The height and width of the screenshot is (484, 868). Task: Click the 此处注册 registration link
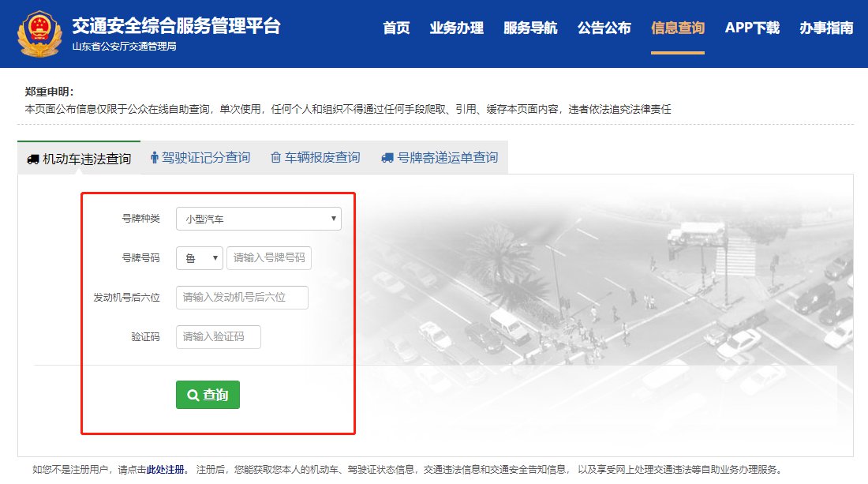point(165,470)
